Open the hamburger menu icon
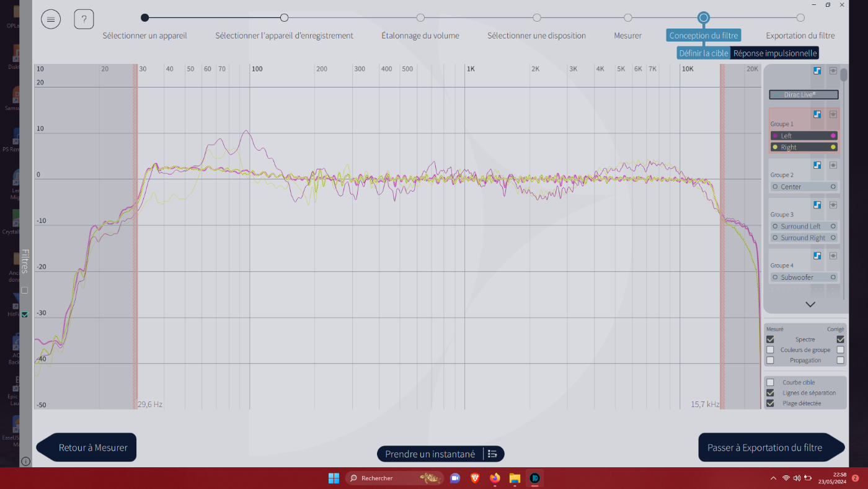Screen dimensions: 868x489 51,19
